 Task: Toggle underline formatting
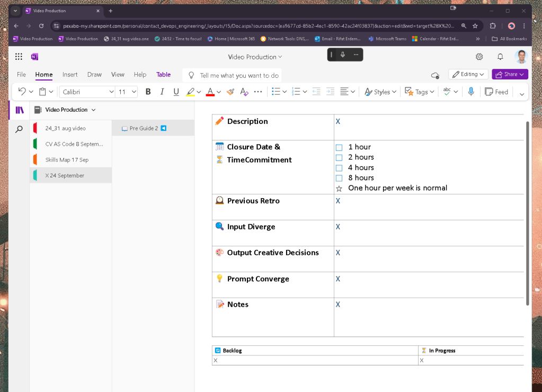click(176, 92)
